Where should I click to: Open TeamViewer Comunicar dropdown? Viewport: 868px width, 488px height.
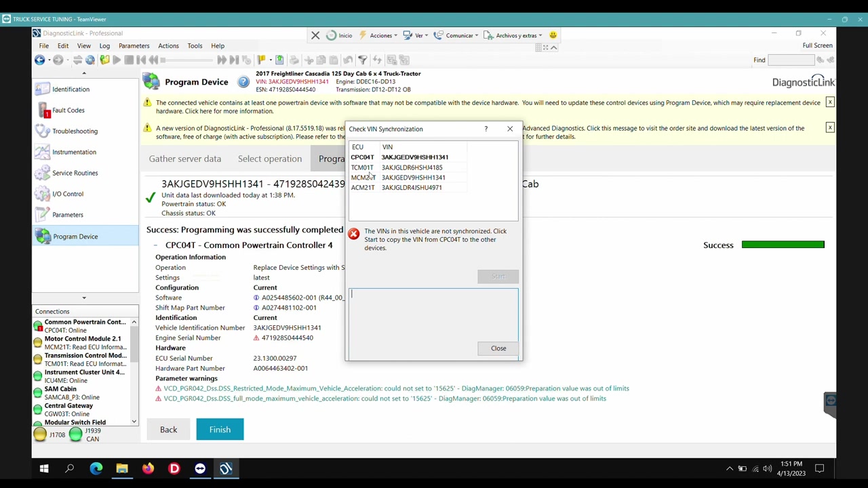point(456,35)
